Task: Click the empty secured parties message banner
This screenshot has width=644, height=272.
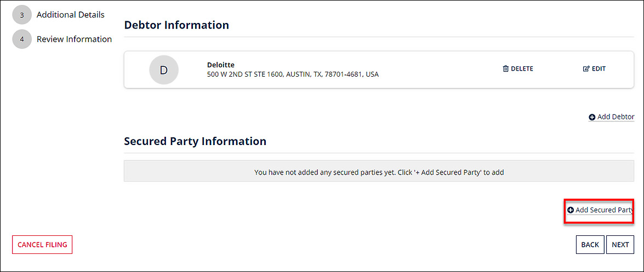Action: point(379,172)
